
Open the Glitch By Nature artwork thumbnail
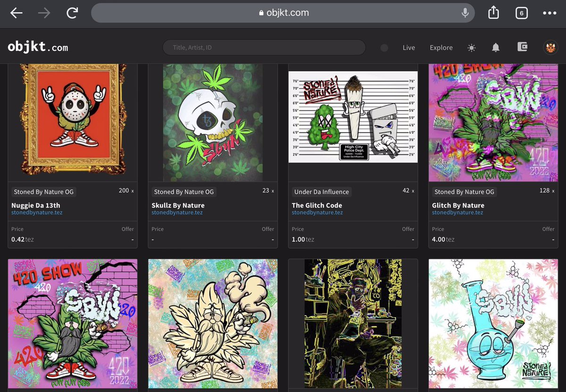pos(493,123)
